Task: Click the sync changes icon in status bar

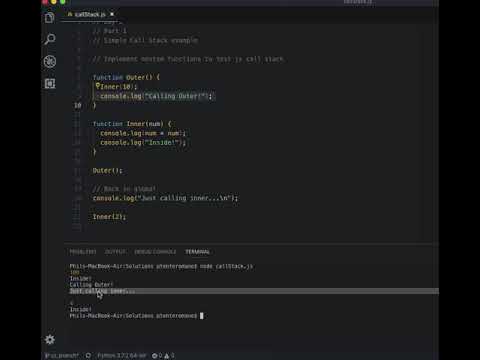Action: (88, 356)
